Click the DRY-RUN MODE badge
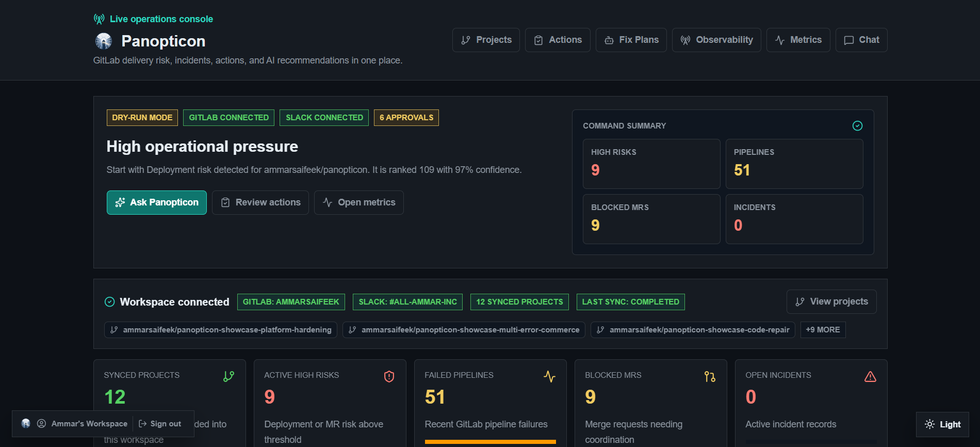The image size is (980, 447). [142, 118]
